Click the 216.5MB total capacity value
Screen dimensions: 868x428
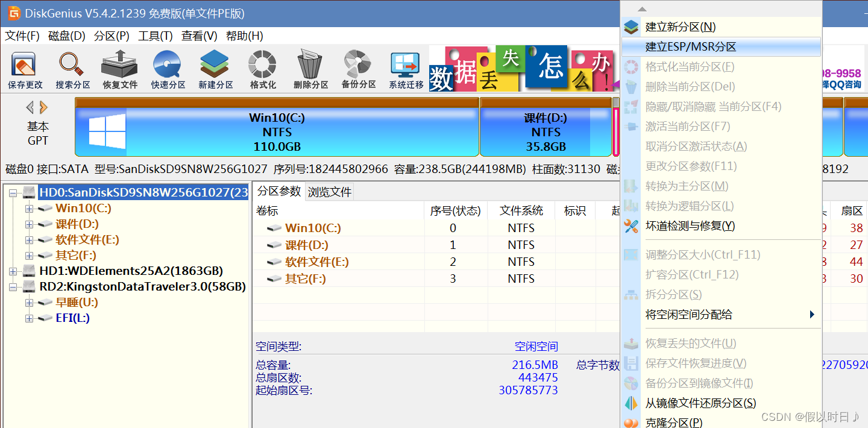(x=535, y=365)
